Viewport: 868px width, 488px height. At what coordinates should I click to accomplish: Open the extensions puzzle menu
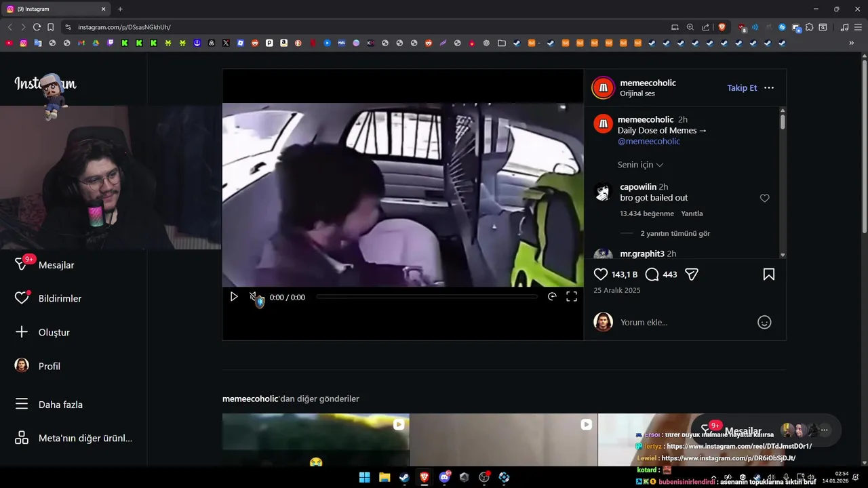coord(810,27)
